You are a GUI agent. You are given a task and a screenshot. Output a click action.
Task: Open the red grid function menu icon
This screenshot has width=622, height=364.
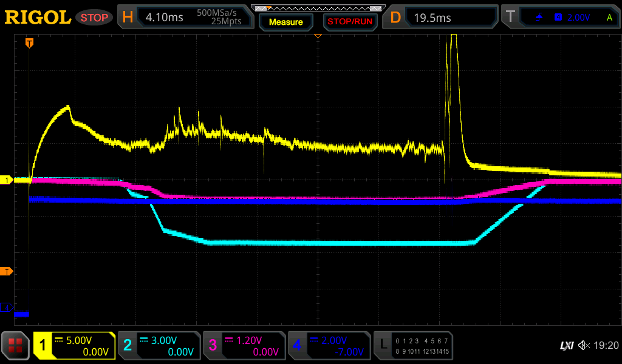pyautogui.click(x=16, y=346)
